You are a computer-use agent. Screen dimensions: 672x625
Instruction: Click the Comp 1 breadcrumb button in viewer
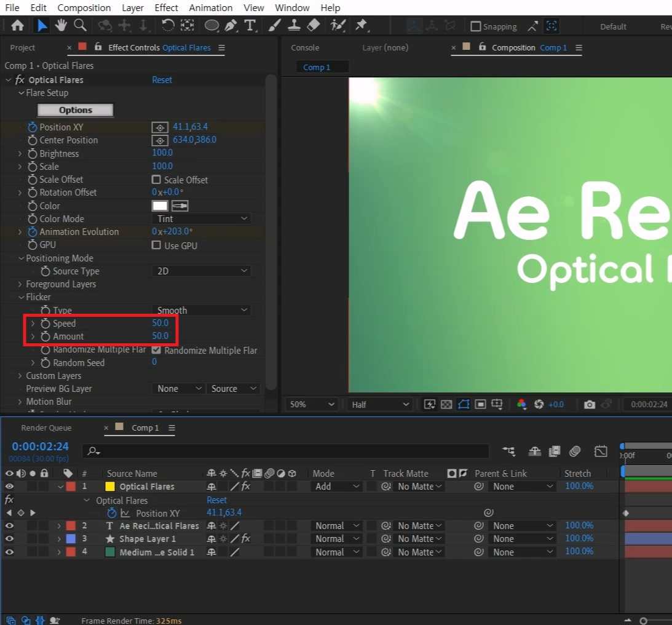[x=322, y=67]
